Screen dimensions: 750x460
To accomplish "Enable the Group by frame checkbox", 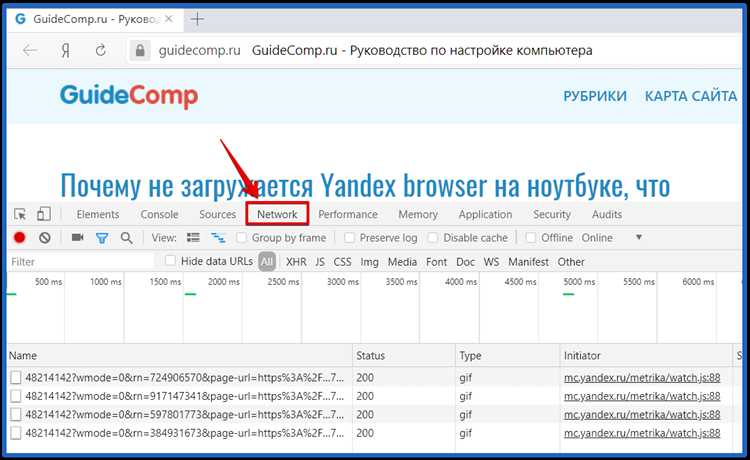I will click(x=242, y=238).
